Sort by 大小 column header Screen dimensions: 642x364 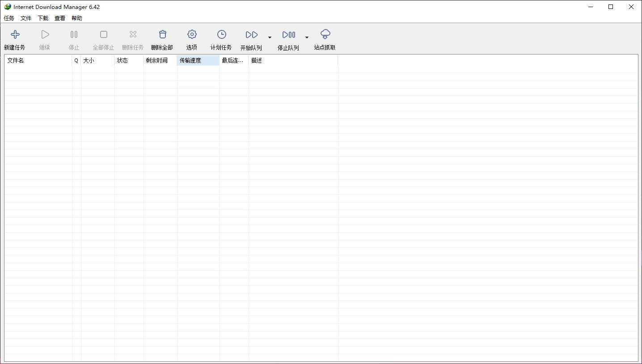pyautogui.click(x=97, y=60)
